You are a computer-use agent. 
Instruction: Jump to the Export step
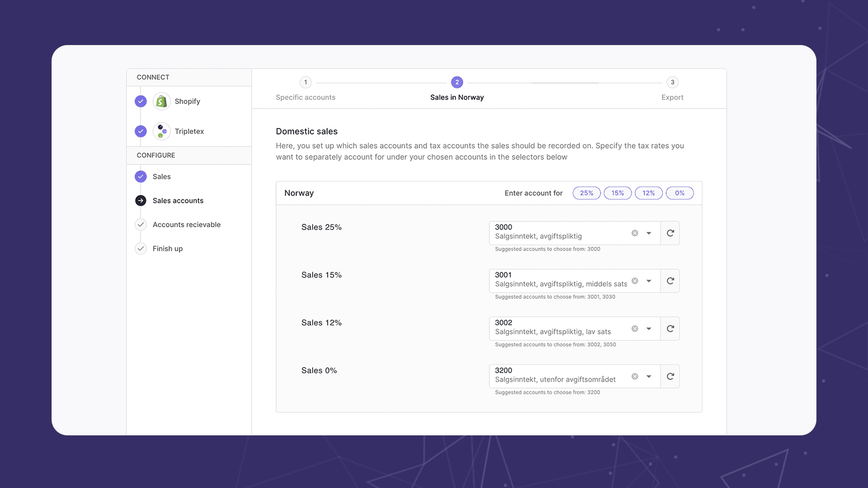point(672,89)
